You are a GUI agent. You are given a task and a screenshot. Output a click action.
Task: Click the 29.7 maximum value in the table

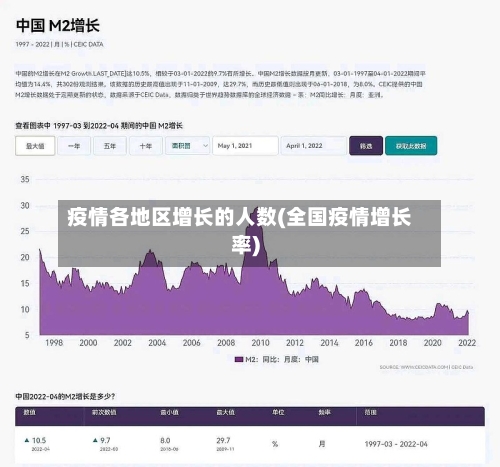click(223, 440)
